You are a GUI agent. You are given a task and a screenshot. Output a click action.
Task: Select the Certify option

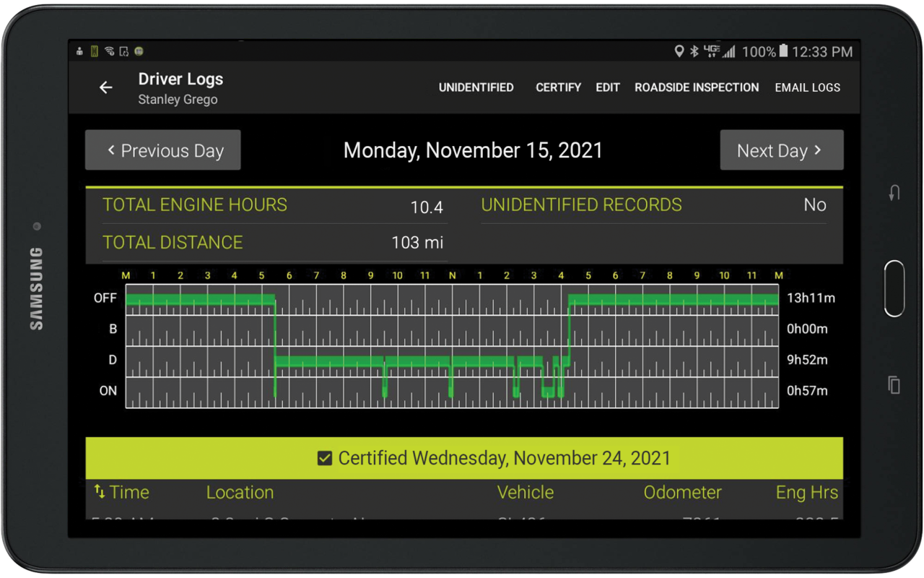pyautogui.click(x=558, y=87)
